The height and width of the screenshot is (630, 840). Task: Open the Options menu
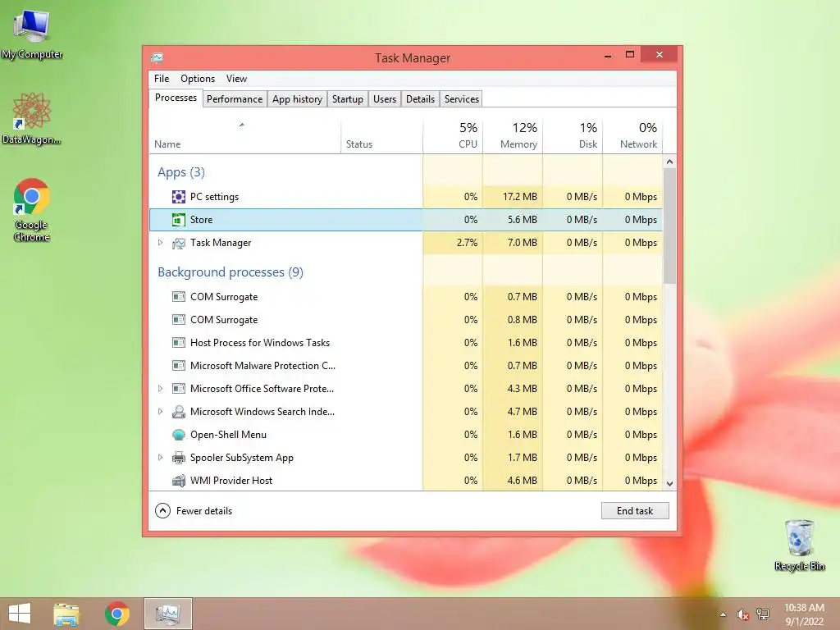point(198,79)
